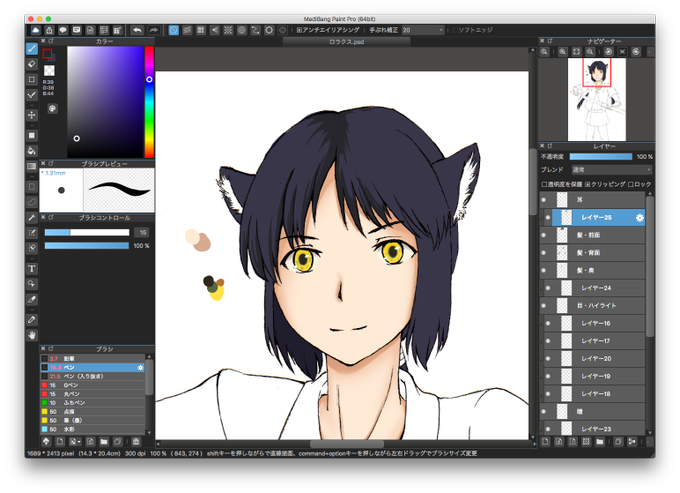The height and width of the screenshot is (493, 680).
Task: Select the Gradient tool
Action: (32, 167)
